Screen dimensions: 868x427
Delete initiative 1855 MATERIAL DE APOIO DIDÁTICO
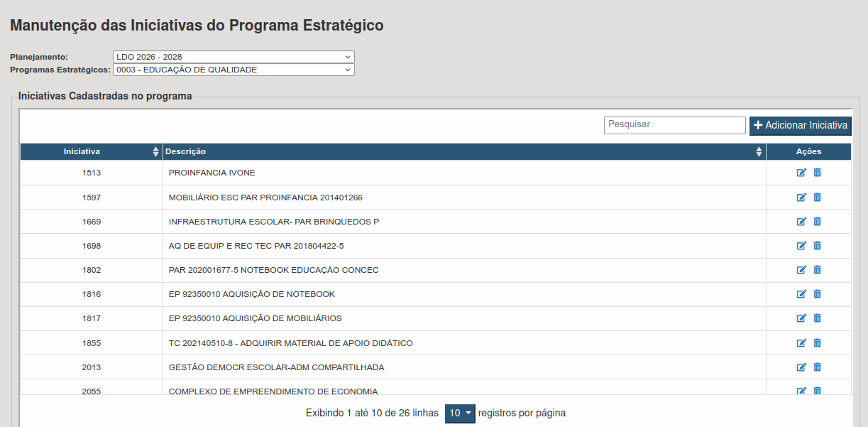817,342
